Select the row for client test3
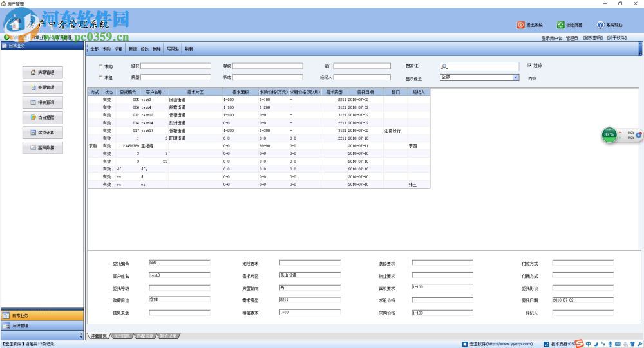The width and height of the screenshot is (644, 348). point(259,100)
